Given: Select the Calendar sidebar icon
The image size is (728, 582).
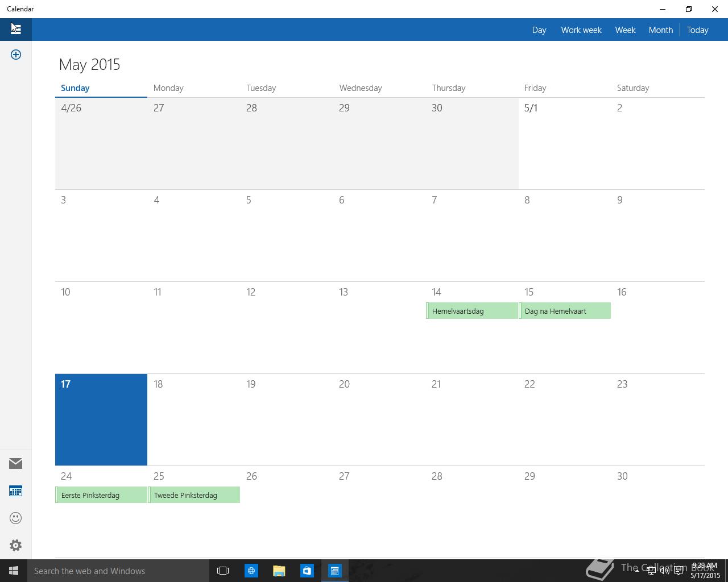Looking at the screenshot, I should pyautogui.click(x=16, y=490).
